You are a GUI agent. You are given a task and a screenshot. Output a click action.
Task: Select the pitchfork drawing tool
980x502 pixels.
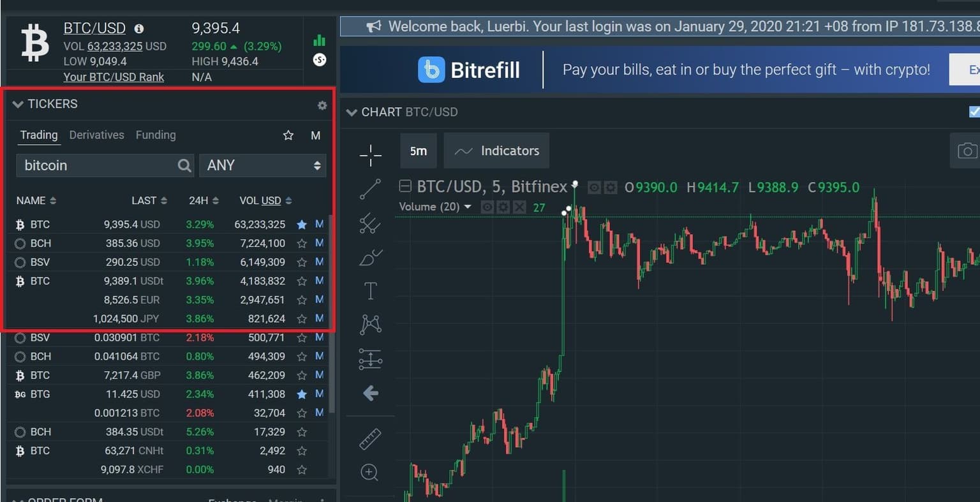point(370,223)
